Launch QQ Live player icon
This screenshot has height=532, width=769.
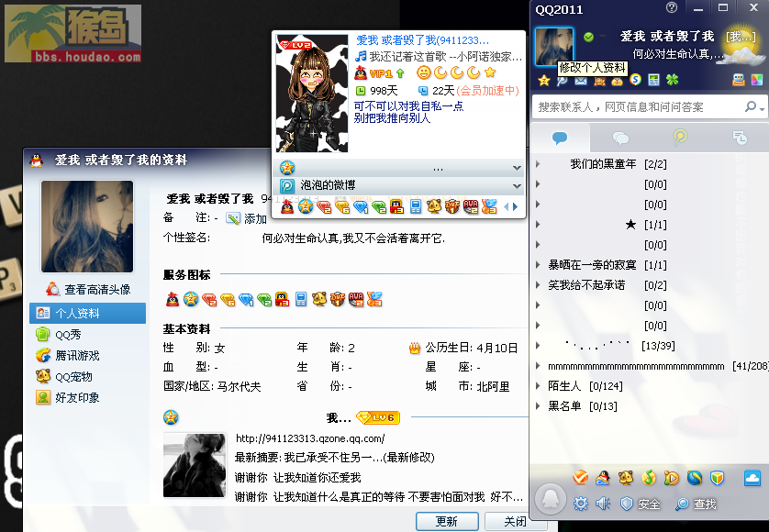tap(672, 477)
